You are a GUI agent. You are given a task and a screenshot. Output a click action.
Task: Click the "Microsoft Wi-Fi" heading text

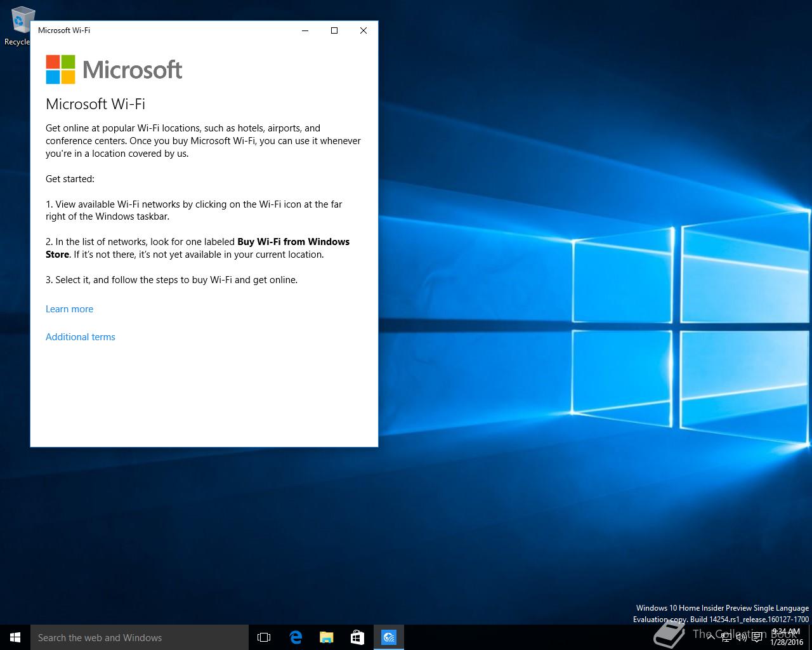tap(96, 104)
